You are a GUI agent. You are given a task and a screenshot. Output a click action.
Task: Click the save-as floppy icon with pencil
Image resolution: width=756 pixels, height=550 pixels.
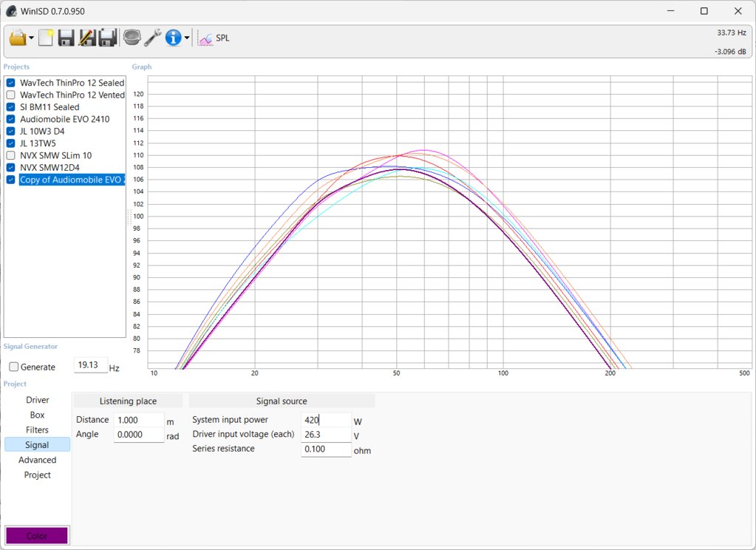tap(86, 38)
